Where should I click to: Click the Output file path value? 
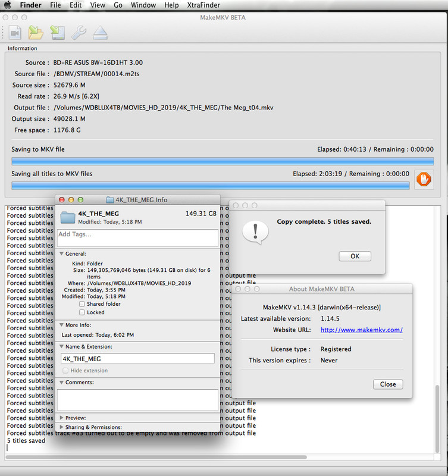coord(163,108)
